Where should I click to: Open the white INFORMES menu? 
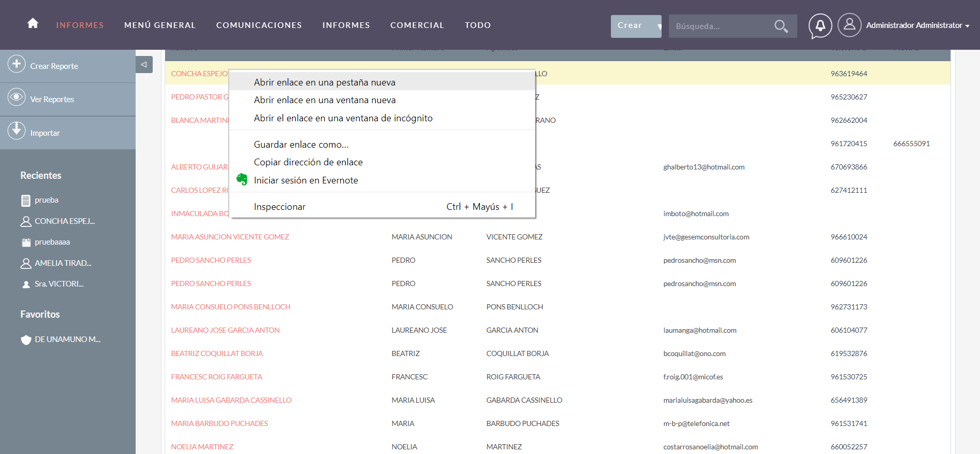pyautogui.click(x=346, y=25)
